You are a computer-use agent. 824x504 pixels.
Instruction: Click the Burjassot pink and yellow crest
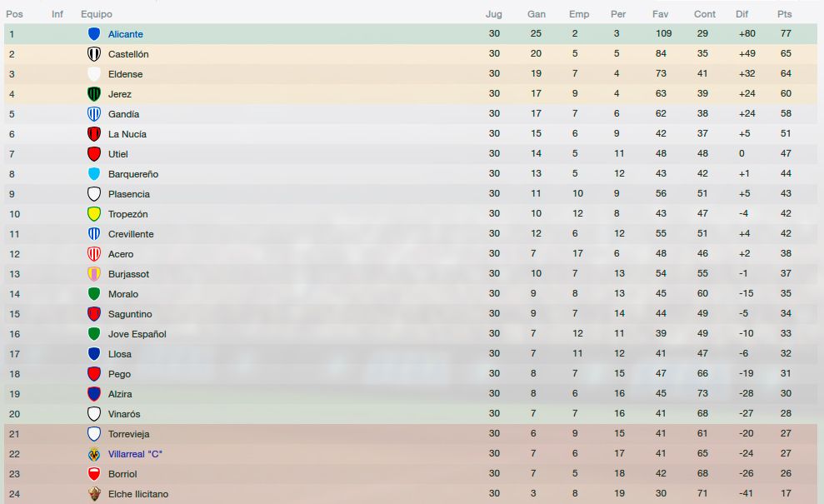(x=94, y=274)
